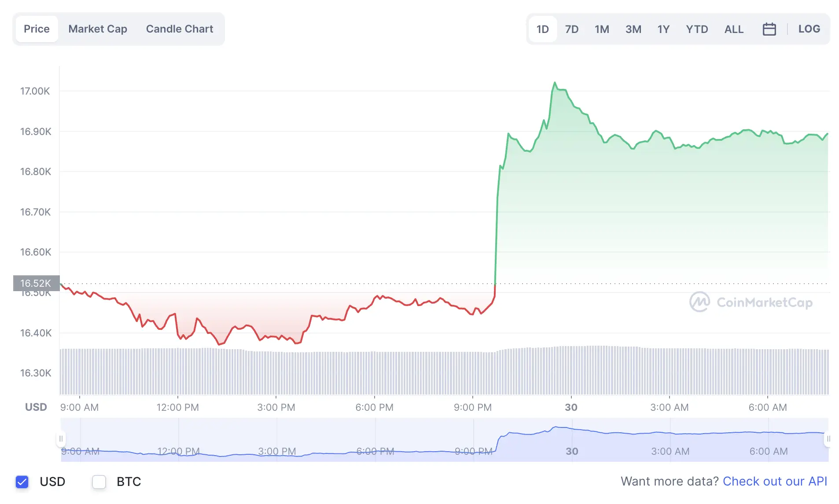This screenshot has width=839, height=504.
Task: Switch to the Market Cap tab
Action: coord(98,29)
